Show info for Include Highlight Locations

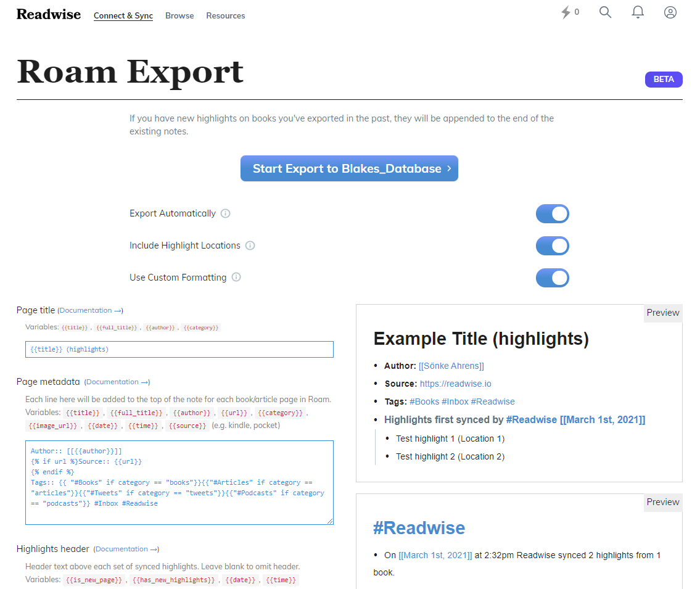[x=250, y=245]
